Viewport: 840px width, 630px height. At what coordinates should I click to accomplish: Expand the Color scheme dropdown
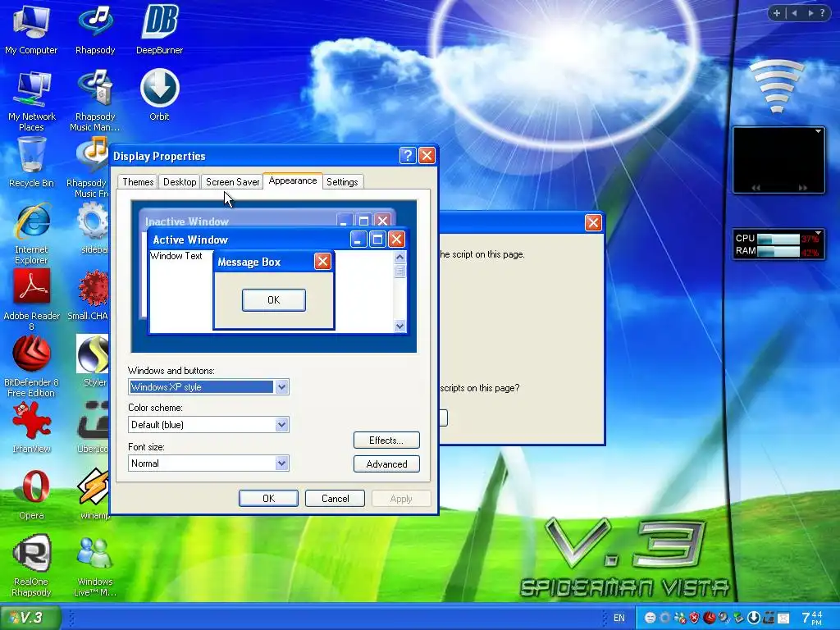[282, 425]
